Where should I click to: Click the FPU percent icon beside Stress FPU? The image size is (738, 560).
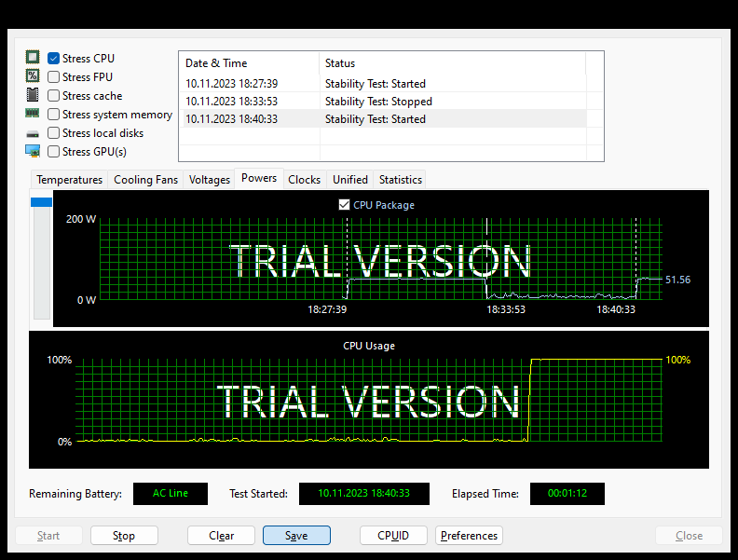point(33,75)
